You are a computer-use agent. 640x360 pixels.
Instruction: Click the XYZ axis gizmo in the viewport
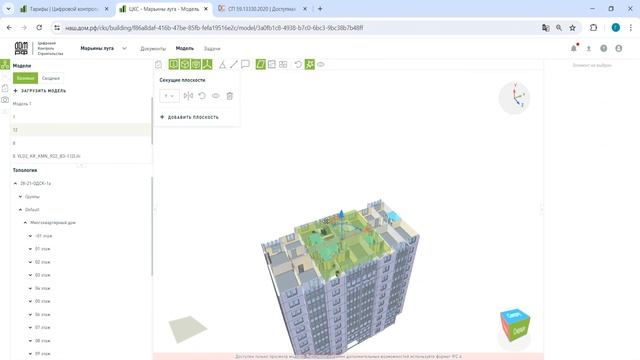click(514, 98)
